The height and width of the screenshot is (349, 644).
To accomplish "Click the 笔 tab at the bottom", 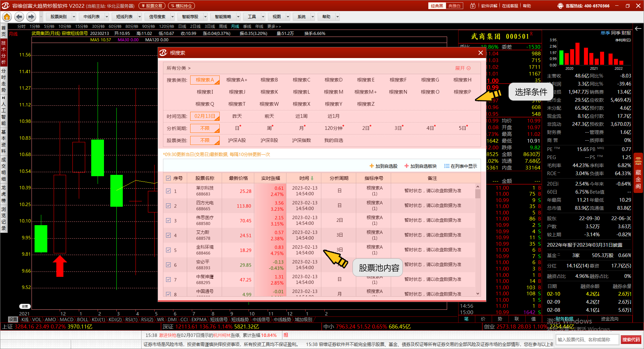I will click(466, 319).
